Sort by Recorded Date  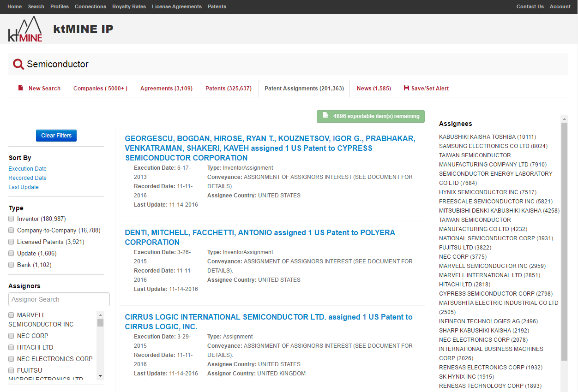28,178
